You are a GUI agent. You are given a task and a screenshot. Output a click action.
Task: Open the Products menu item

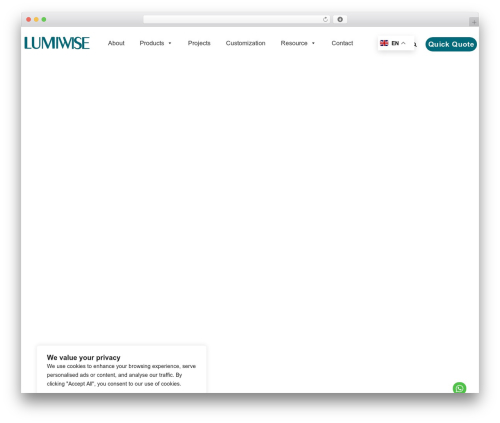(x=152, y=43)
